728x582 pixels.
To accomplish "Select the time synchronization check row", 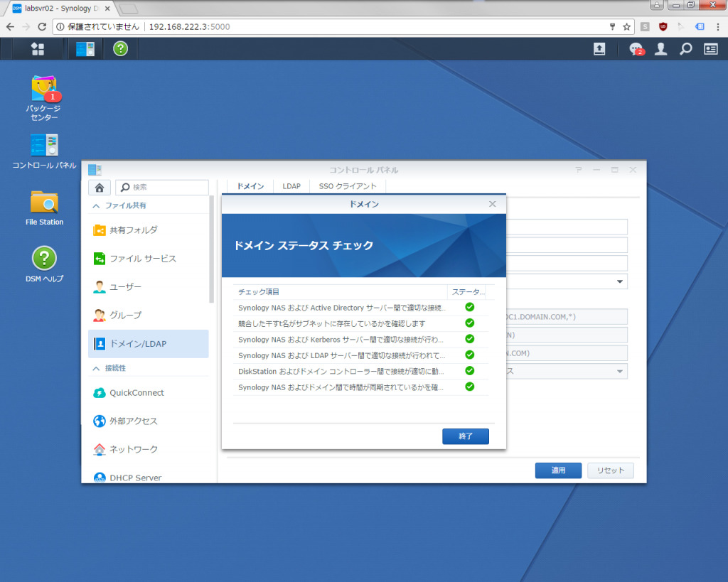I will [x=360, y=387].
